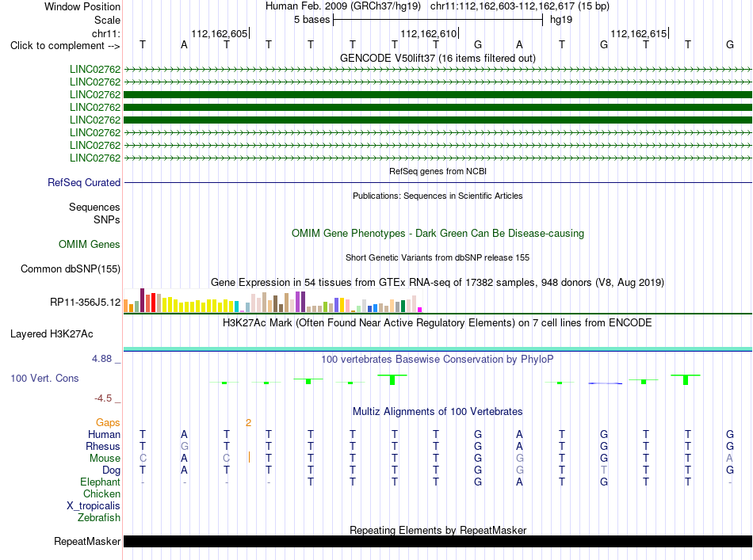
Task: Select the Mouse species label
Action: pos(105,459)
